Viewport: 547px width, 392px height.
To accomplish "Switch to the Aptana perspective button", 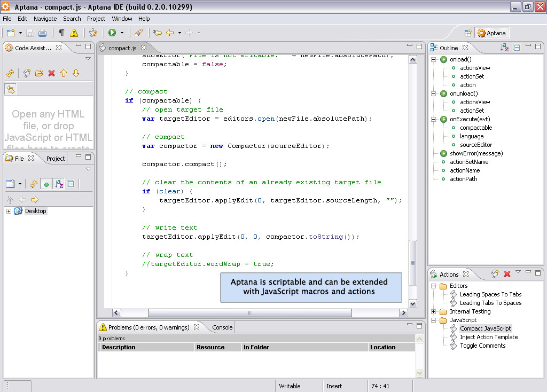I will (x=492, y=33).
